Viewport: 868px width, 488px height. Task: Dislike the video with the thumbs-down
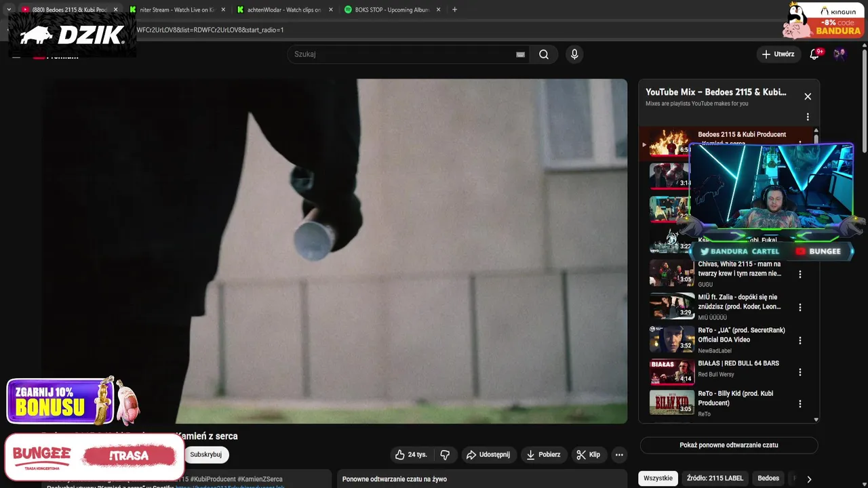pyautogui.click(x=445, y=455)
